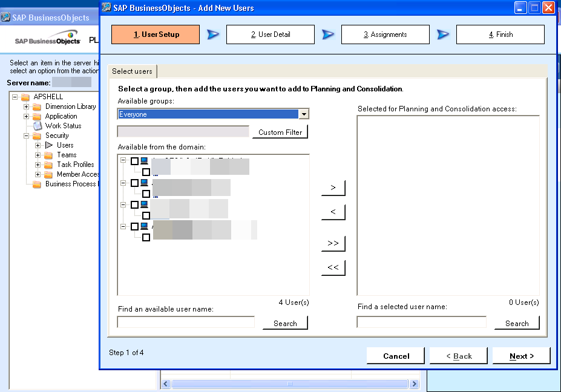
Task: Click the scrollbar right arrow at bottom
Action: coord(414,384)
